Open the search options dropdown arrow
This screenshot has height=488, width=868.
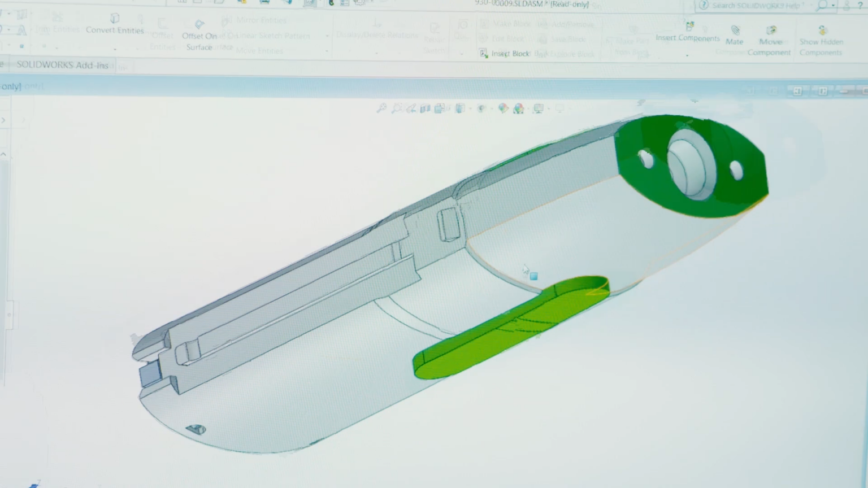tap(834, 6)
